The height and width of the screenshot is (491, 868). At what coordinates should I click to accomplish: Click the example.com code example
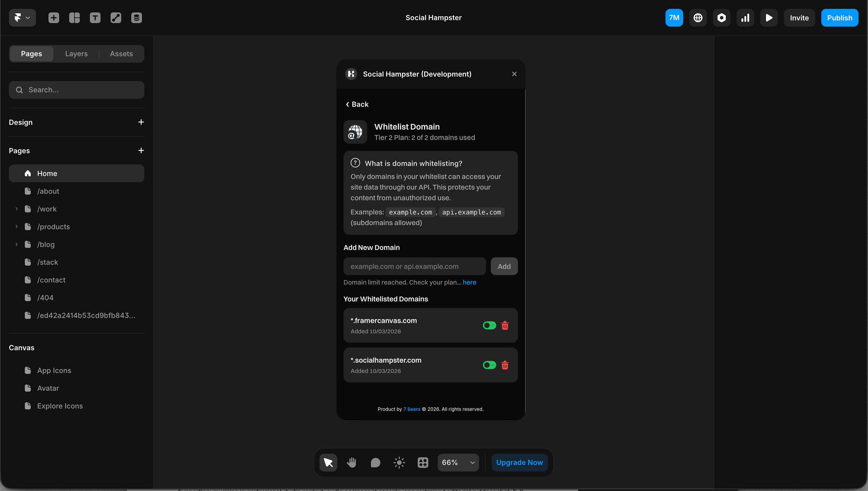click(410, 212)
